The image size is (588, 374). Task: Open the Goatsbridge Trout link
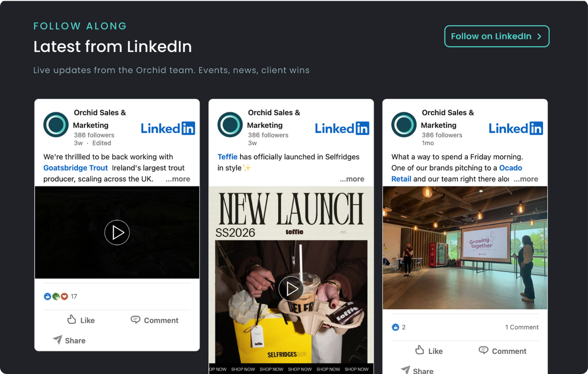(x=75, y=168)
